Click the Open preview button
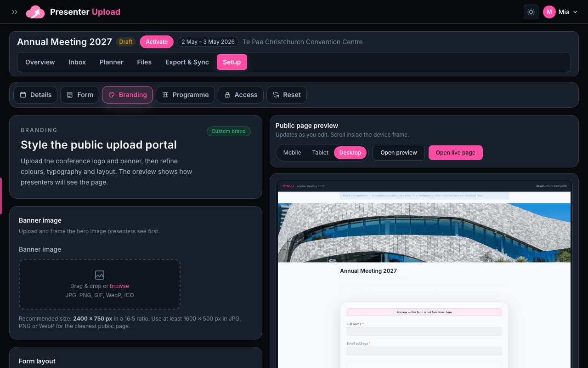 [x=399, y=153]
